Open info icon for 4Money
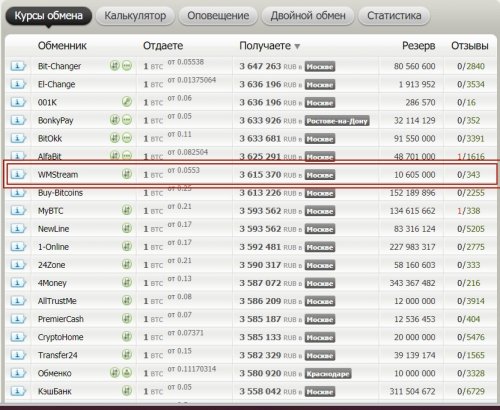The width and height of the screenshot is (500, 410). (18, 282)
